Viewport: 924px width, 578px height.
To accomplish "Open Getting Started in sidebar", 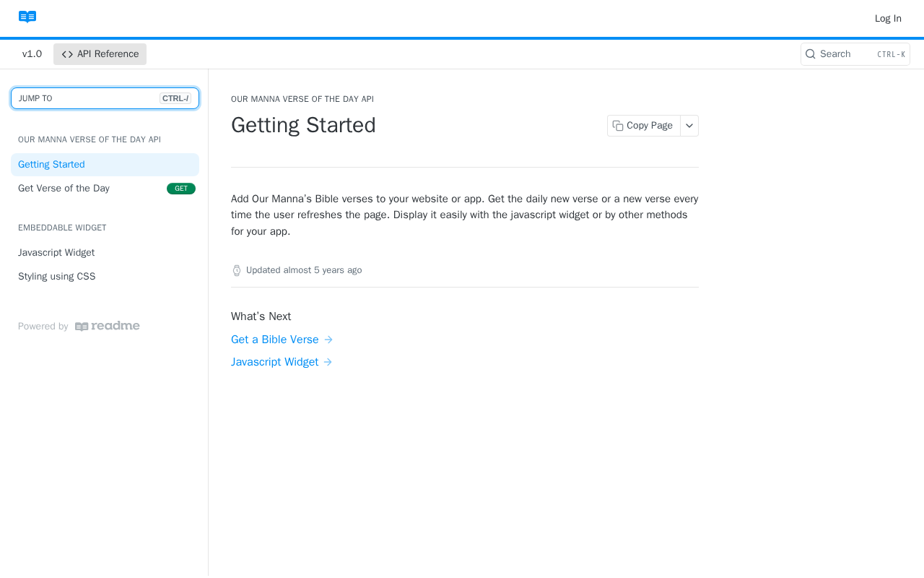I will coord(105,165).
